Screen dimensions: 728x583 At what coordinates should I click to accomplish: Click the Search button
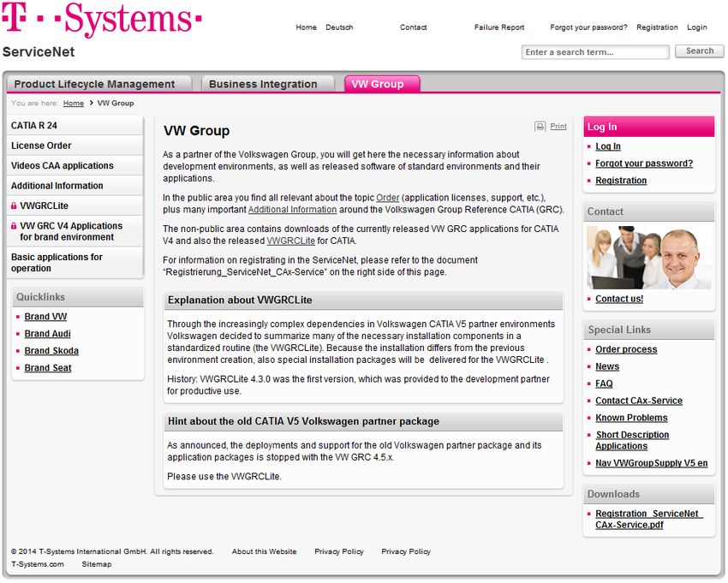[x=699, y=51]
